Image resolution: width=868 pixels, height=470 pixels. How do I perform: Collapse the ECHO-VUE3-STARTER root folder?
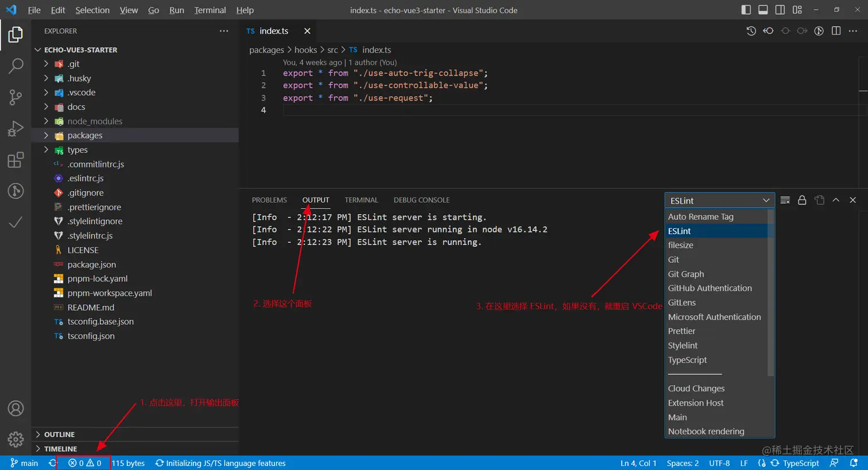coord(38,50)
